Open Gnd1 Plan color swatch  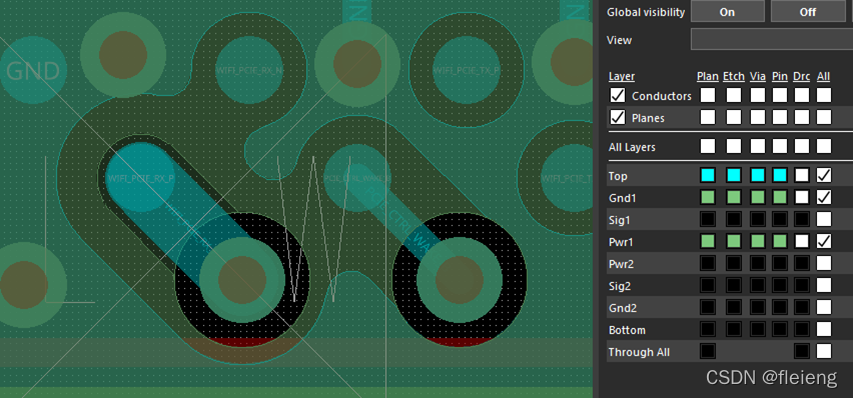click(x=707, y=197)
